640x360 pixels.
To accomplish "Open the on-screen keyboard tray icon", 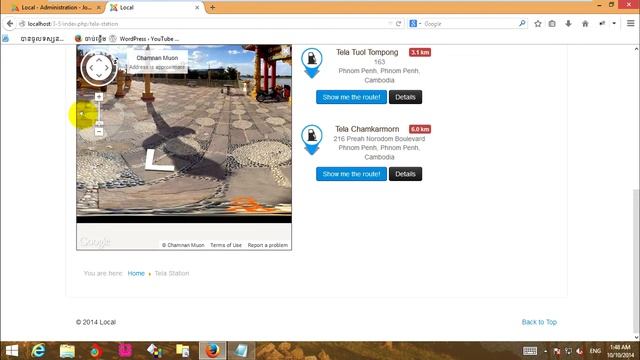I will click(530, 351).
